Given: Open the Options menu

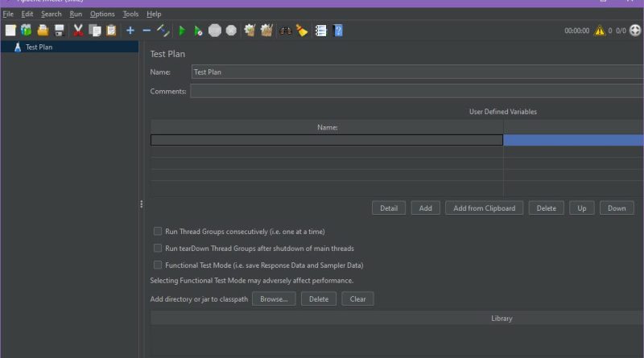Looking at the screenshot, I should coord(102,14).
